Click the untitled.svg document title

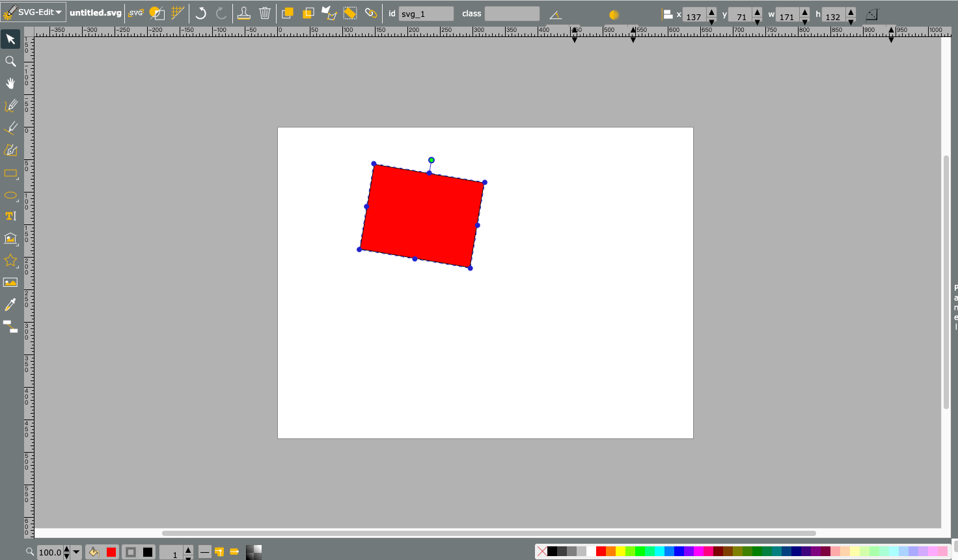click(x=96, y=13)
